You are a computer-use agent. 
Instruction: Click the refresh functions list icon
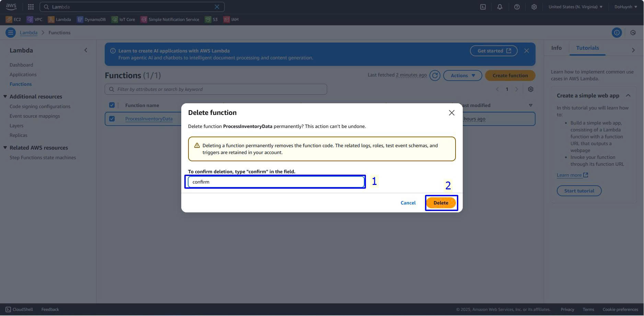pos(435,75)
